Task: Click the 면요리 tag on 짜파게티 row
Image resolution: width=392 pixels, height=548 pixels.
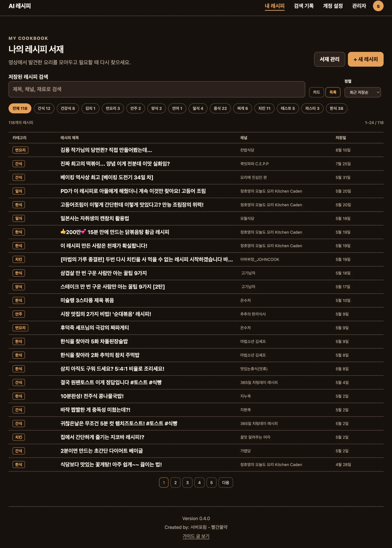Action: click(x=20, y=328)
